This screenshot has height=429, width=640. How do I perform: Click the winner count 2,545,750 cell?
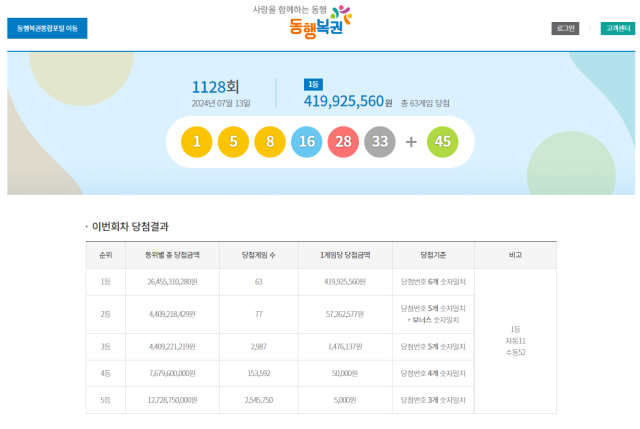point(259,400)
